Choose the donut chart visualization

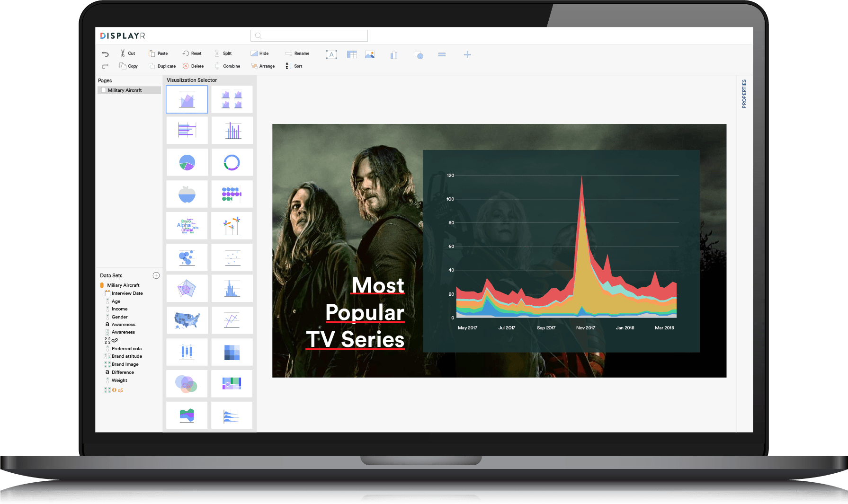tap(232, 162)
